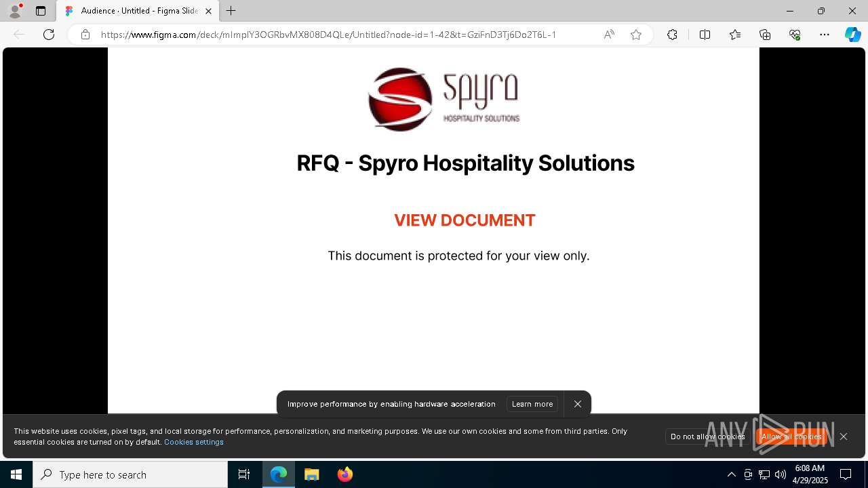
Task: Click the Spyro Hospitality Solutions logo
Action: tap(444, 99)
